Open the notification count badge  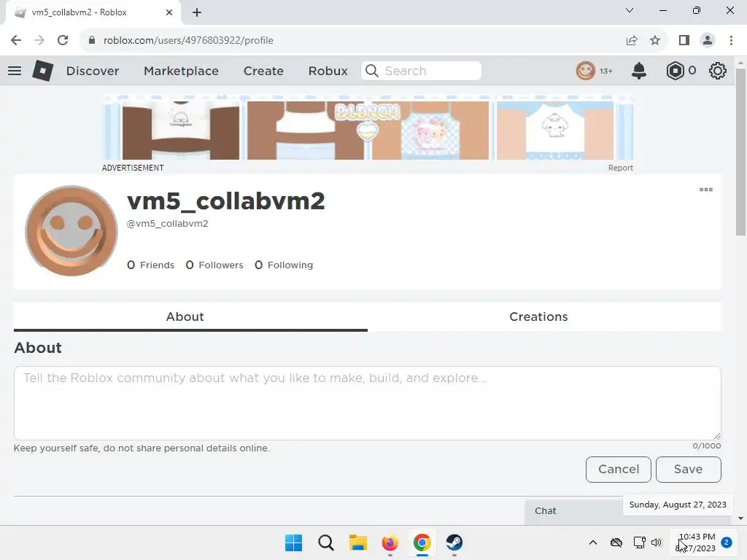coord(726,542)
